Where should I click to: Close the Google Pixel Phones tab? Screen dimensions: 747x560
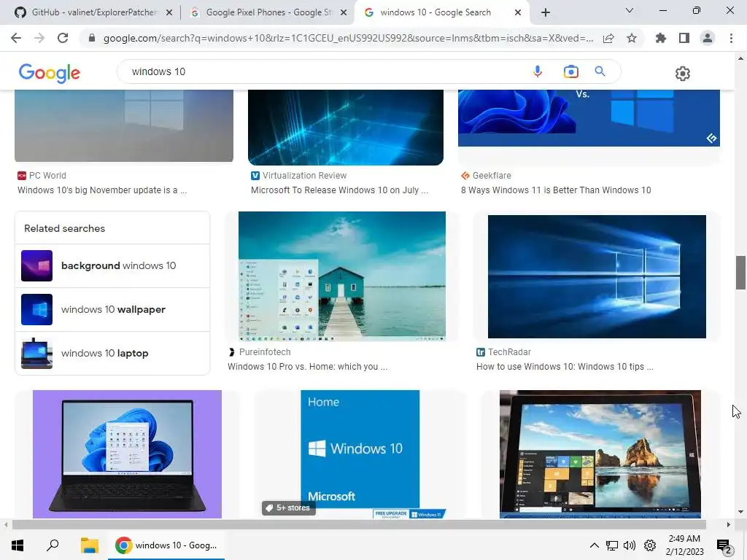[344, 13]
